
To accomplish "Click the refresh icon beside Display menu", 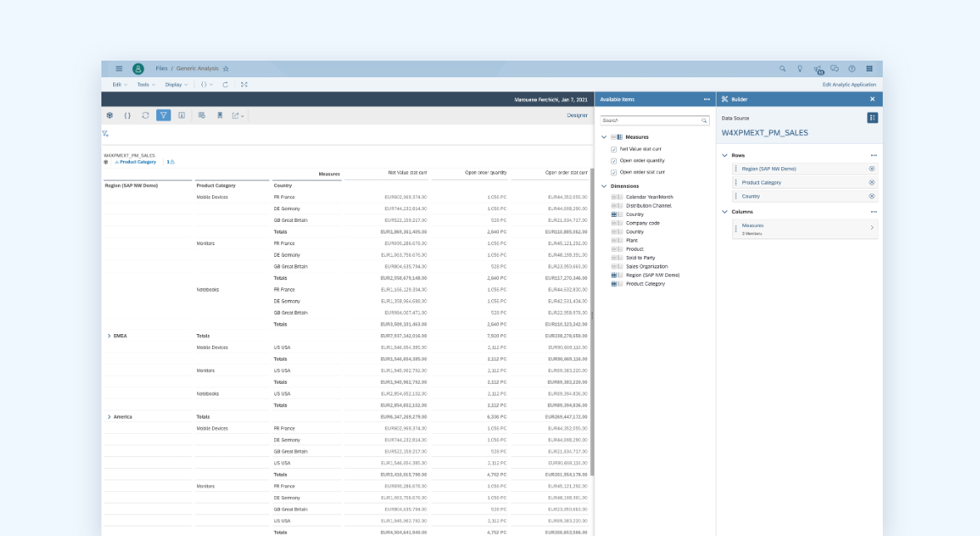I will tap(225, 85).
